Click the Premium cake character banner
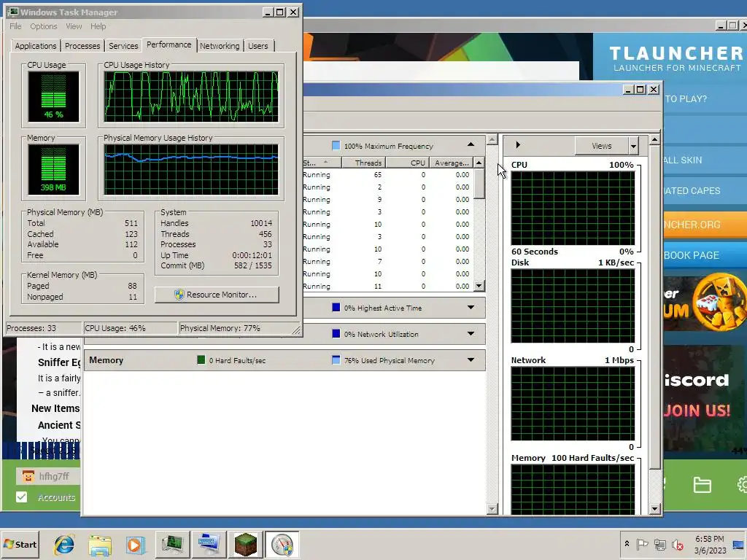 pos(705,304)
